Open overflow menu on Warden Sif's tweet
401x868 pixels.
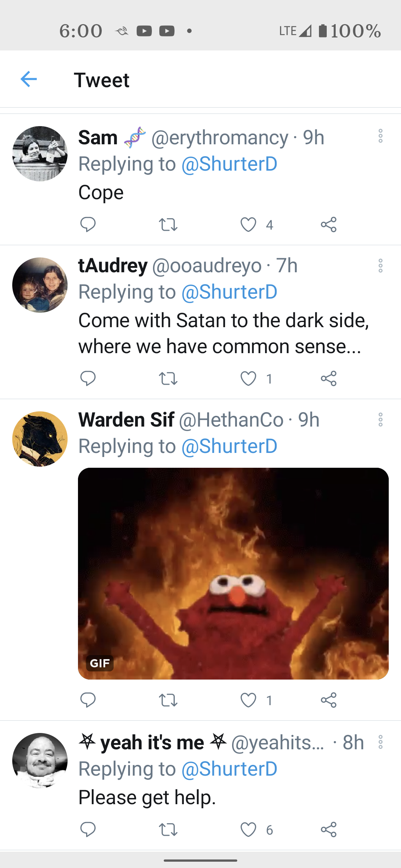380,420
